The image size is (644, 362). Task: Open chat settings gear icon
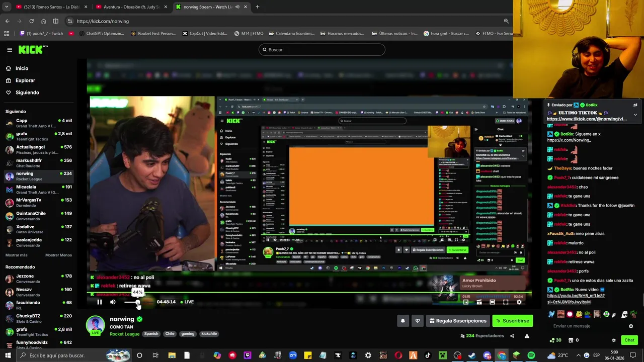(614, 340)
